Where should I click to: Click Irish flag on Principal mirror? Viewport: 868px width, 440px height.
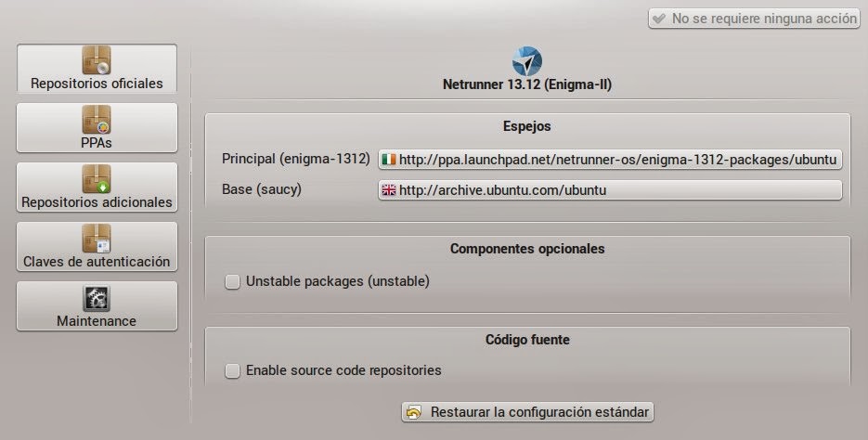[389, 160]
